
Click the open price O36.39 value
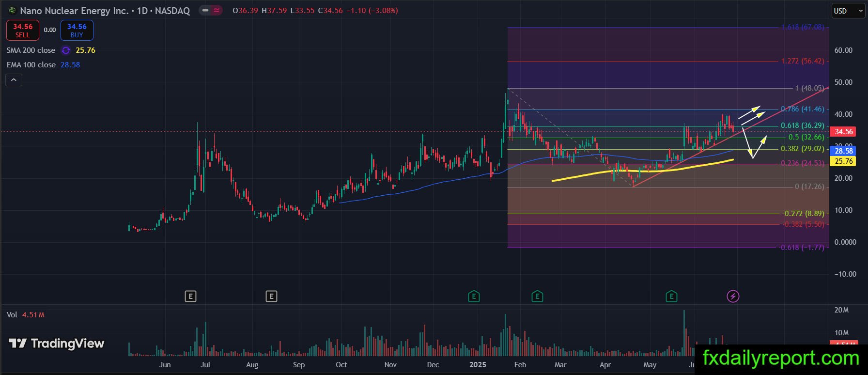pyautogui.click(x=246, y=11)
